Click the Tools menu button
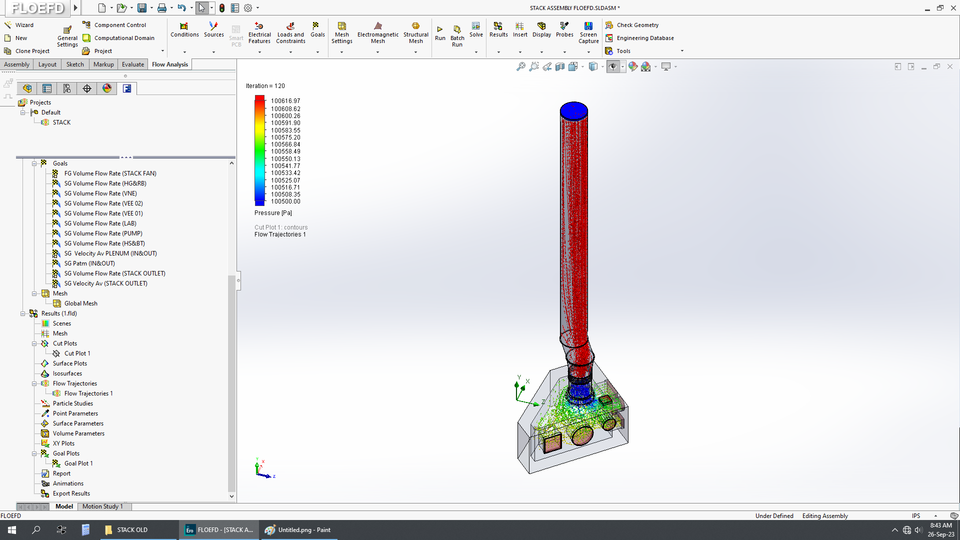960x540 pixels. [x=618, y=51]
